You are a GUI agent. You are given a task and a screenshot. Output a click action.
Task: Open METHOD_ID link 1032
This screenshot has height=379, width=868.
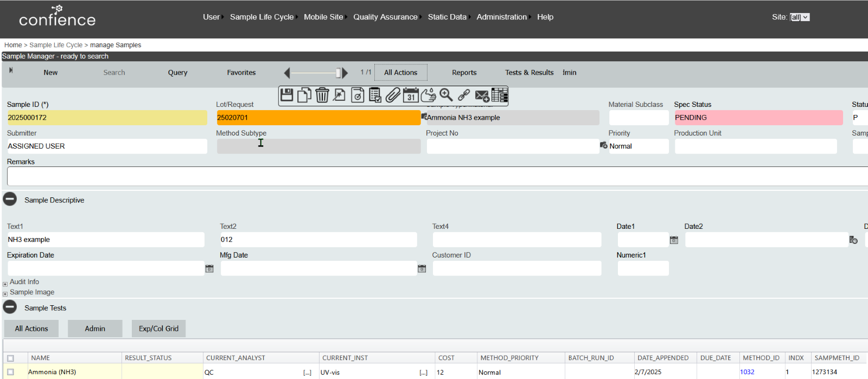click(x=747, y=372)
